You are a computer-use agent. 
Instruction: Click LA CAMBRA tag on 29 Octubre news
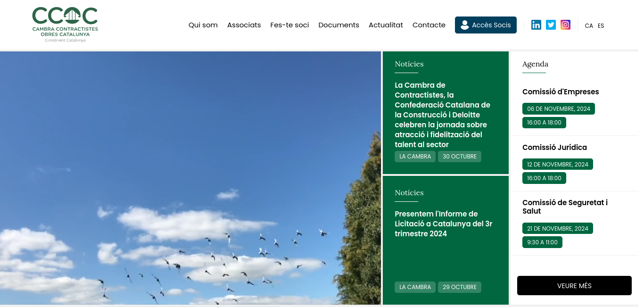(415, 287)
